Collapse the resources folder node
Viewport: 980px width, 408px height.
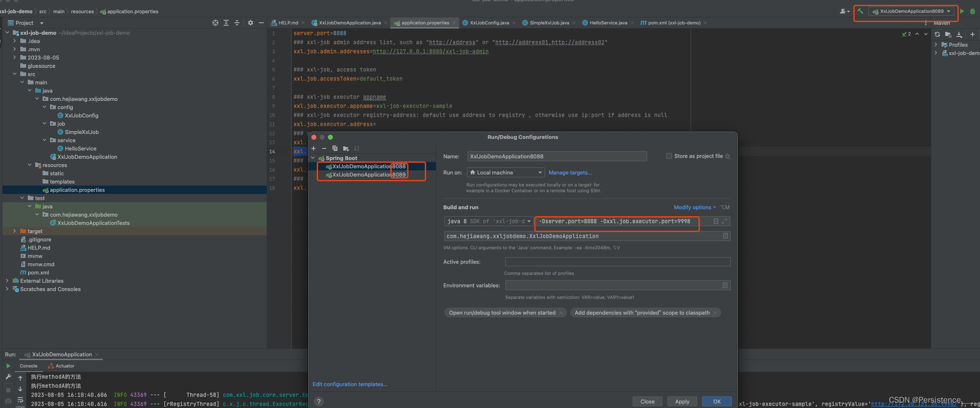tap(29, 165)
